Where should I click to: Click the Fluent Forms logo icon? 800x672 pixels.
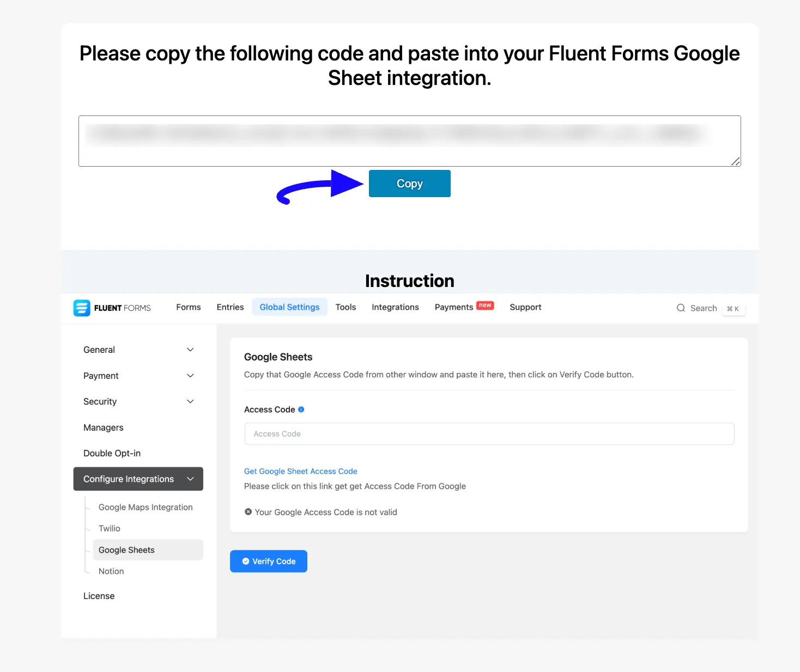click(x=82, y=308)
